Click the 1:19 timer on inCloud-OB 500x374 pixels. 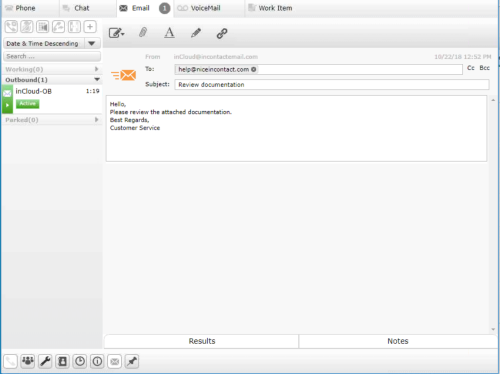click(93, 91)
